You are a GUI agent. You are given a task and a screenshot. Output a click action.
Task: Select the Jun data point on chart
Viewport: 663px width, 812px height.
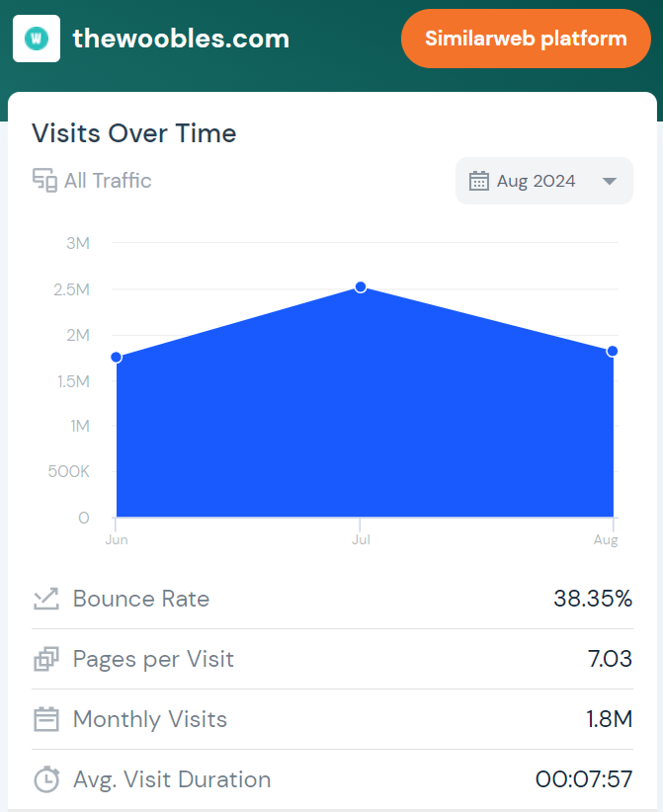point(117,358)
